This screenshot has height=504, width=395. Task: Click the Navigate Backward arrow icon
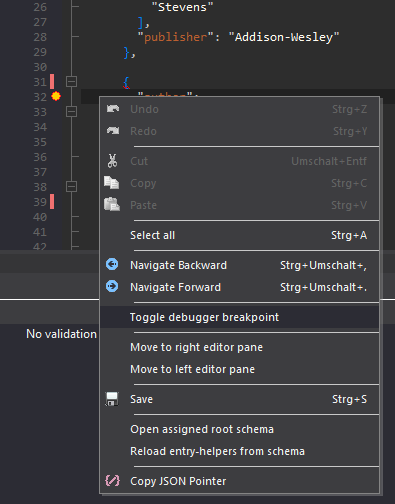[112, 264]
